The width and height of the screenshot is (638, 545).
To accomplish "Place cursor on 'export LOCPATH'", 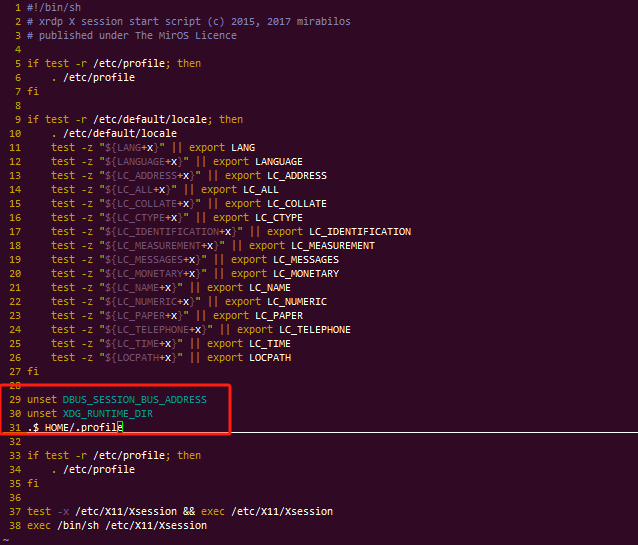I will (240, 357).
